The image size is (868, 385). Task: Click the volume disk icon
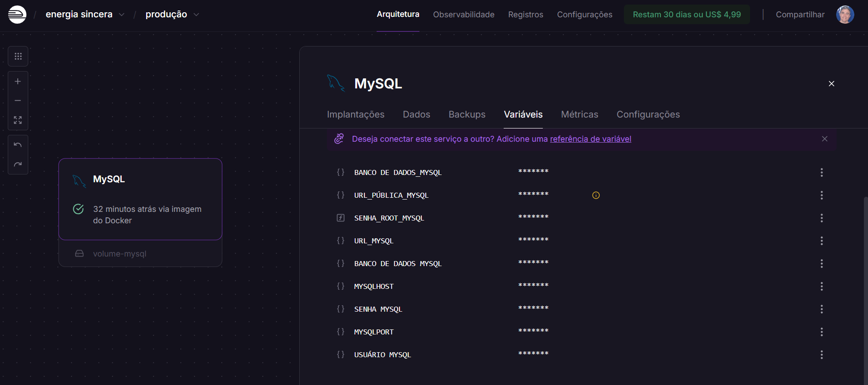pyautogui.click(x=79, y=253)
